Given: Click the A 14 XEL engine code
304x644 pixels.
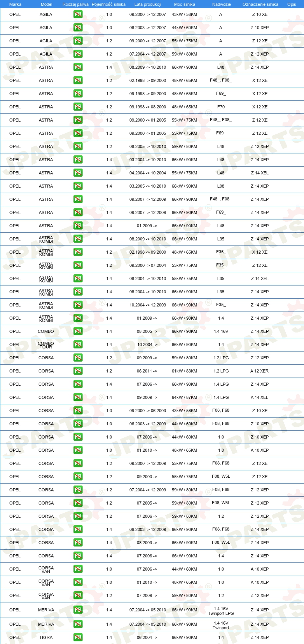Looking at the screenshot, I should (x=259, y=397).
